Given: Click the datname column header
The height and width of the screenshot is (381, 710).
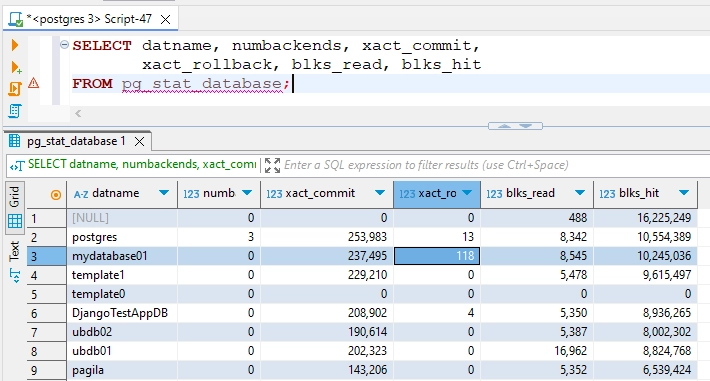Looking at the screenshot, I should [122, 194].
